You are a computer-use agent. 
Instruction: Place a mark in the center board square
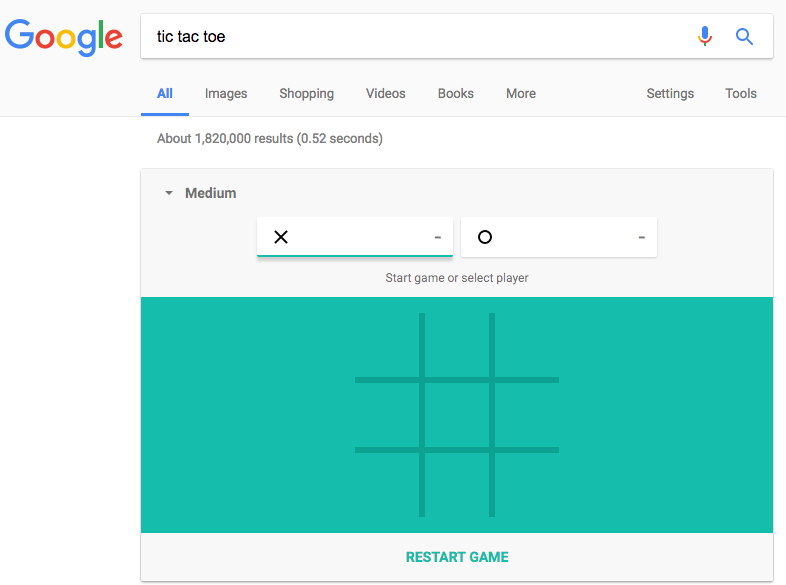[457, 415]
